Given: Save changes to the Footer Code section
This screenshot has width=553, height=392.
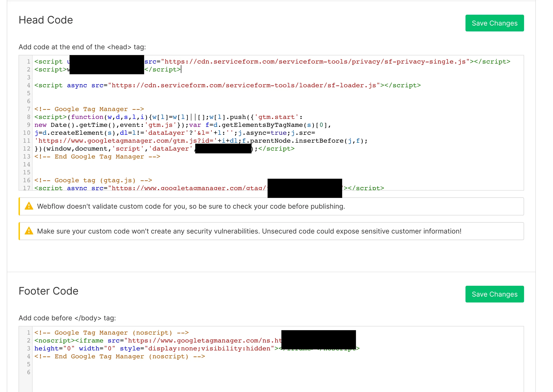Looking at the screenshot, I should [494, 294].
